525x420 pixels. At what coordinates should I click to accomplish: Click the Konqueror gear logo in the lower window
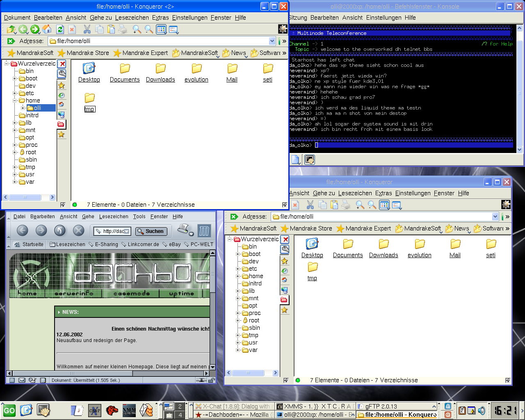[x=506, y=204]
